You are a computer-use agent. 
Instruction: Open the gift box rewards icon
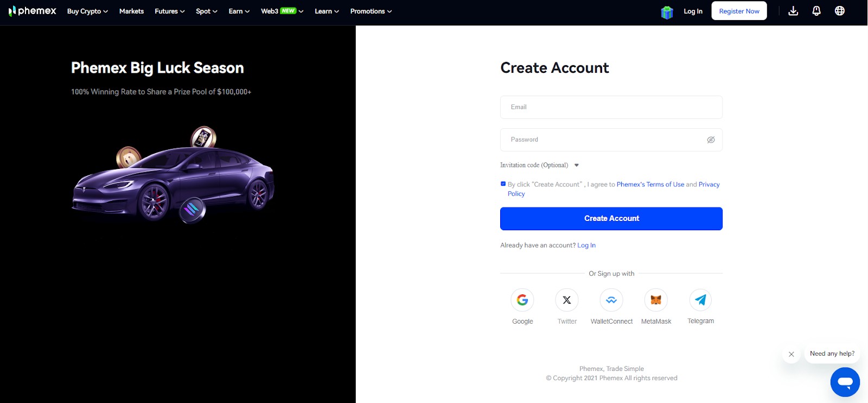[x=667, y=12]
